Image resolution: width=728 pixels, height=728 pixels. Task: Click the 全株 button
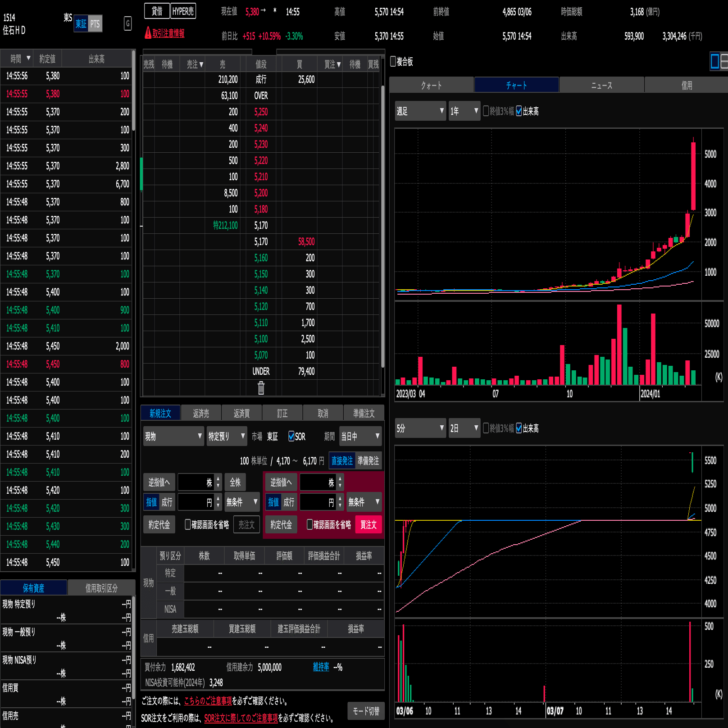235,482
